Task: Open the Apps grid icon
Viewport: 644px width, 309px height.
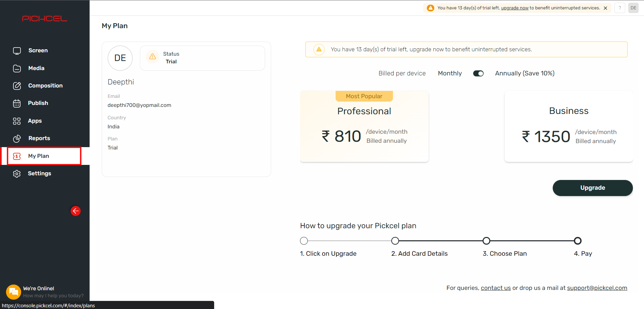Action: coord(17,121)
